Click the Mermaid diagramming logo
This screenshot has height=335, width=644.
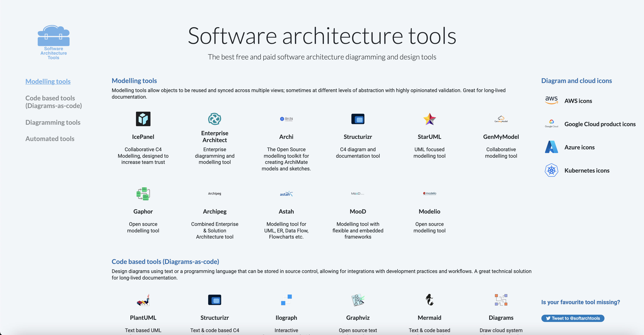(x=429, y=300)
